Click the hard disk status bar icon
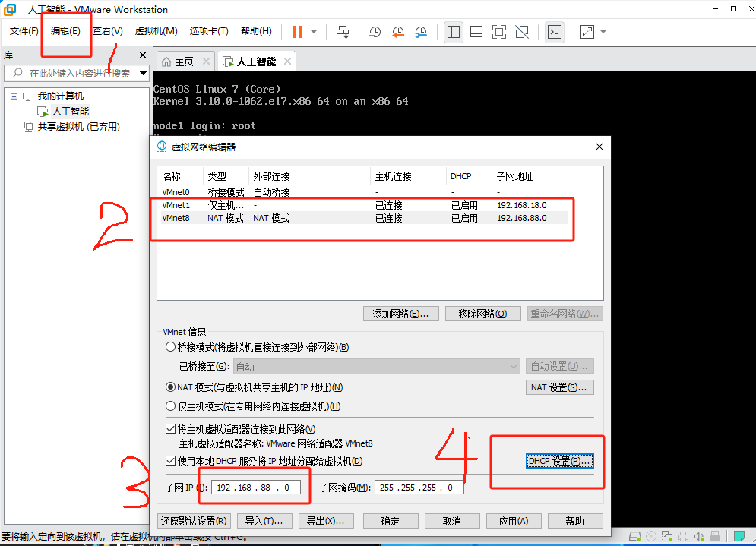The height and width of the screenshot is (546, 756). (x=635, y=536)
